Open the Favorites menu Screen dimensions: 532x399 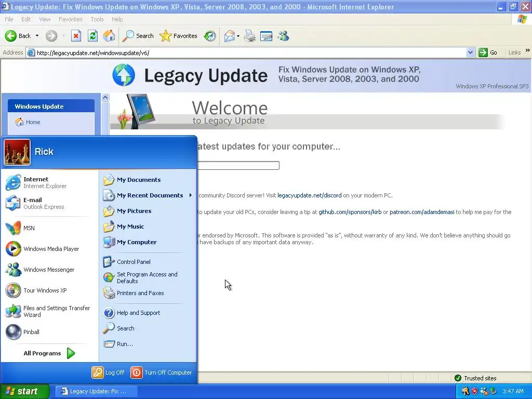pos(70,19)
